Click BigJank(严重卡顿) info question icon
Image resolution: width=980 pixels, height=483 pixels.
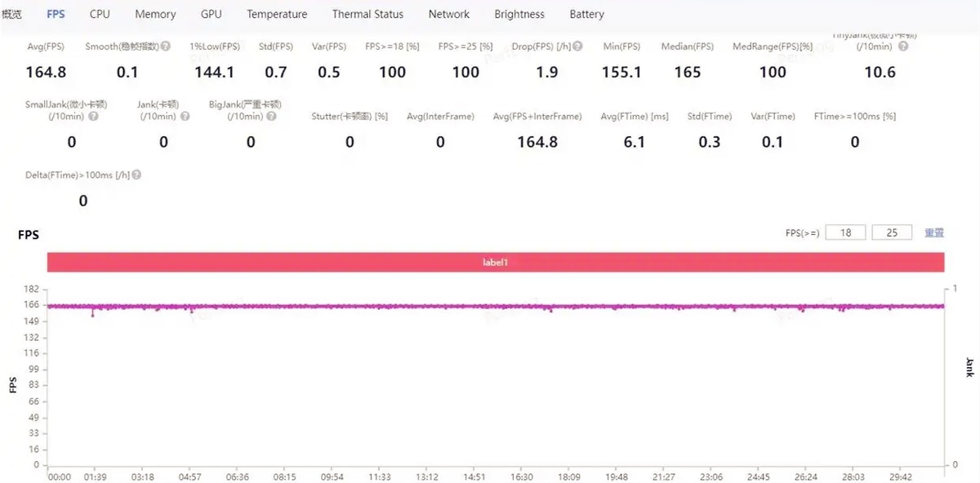[271, 117]
